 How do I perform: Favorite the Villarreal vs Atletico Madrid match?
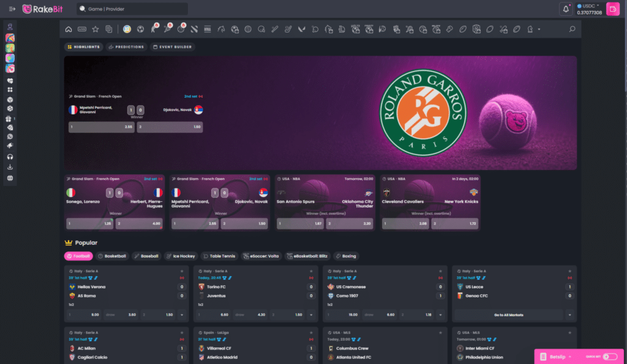point(311,332)
